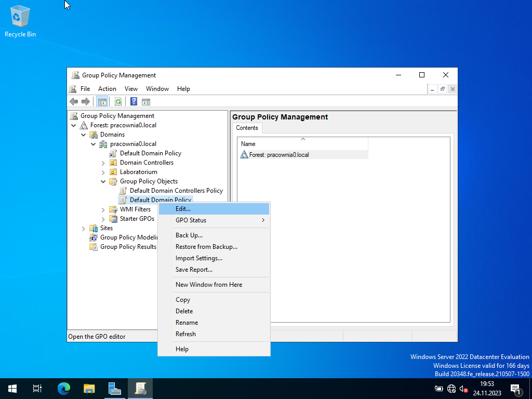The height and width of the screenshot is (399, 532).
Task: Select the Group Policy Objects folder icon
Action: click(x=113, y=181)
